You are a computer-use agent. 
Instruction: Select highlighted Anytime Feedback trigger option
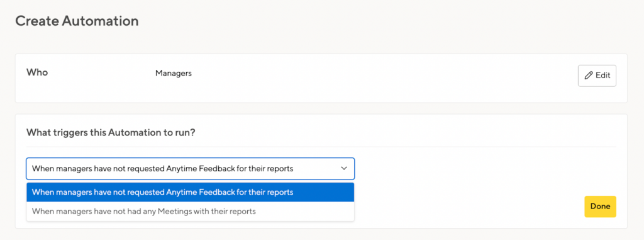pos(190,192)
